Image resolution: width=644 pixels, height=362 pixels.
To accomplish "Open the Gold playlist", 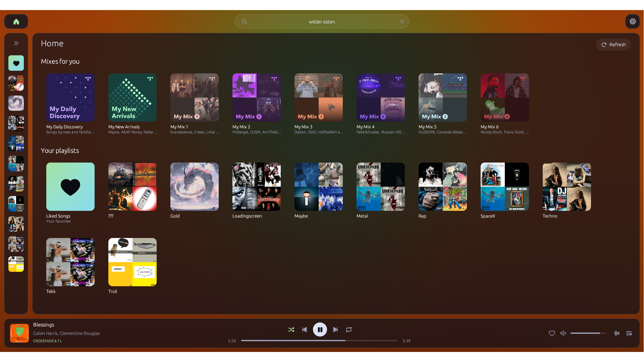I will (x=195, y=187).
